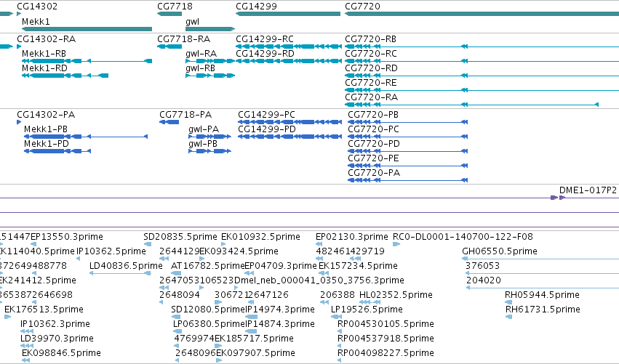The width and height of the screenshot is (619, 364).
Task: Click the CG14299-PD protein glyph
Action: [289, 137]
